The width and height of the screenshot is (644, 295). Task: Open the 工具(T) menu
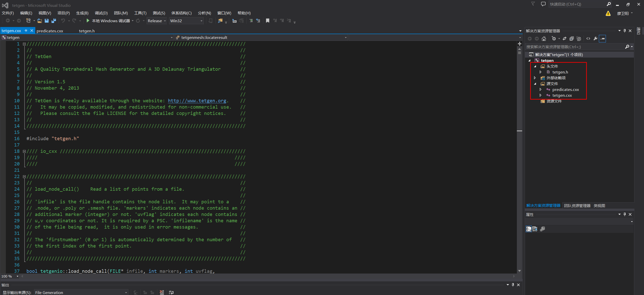click(140, 13)
